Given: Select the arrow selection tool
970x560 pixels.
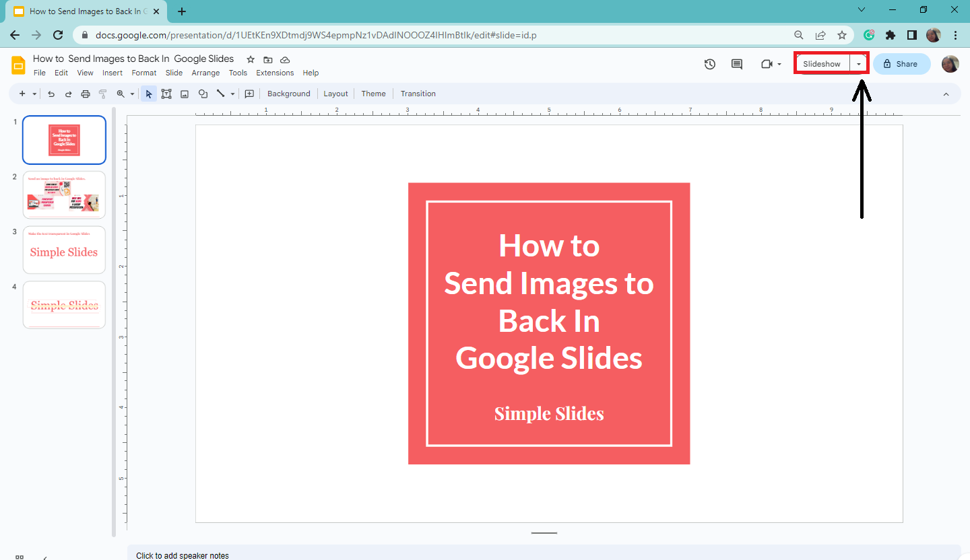Looking at the screenshot, I should pyautogui.click(x=148, y=94).
